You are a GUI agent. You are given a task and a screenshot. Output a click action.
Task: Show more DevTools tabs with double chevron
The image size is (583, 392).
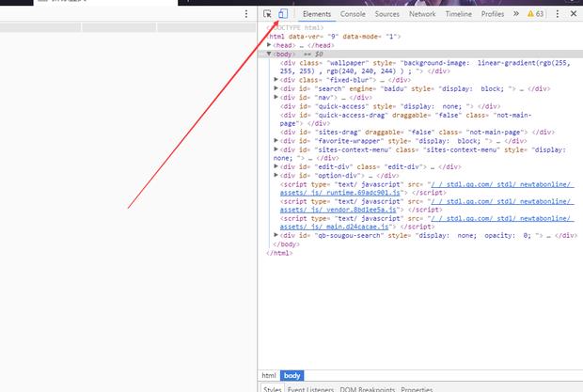click(x=514, y=14)
